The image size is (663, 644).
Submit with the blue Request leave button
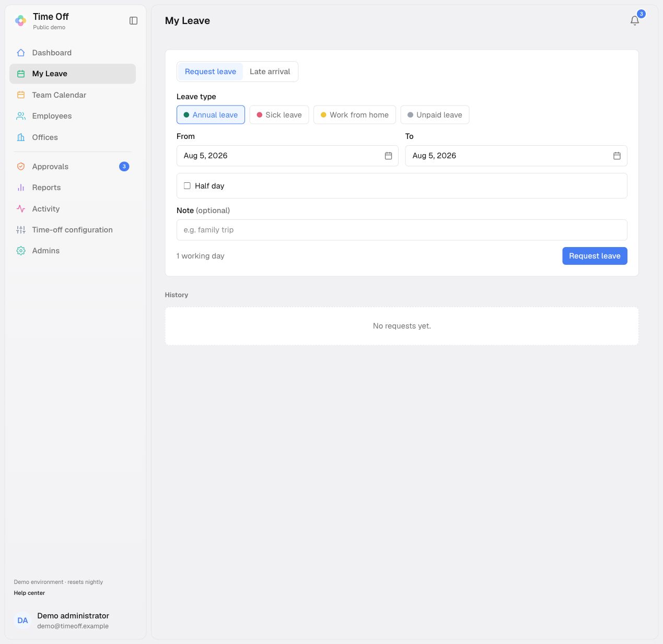click(x=595, y=256)
